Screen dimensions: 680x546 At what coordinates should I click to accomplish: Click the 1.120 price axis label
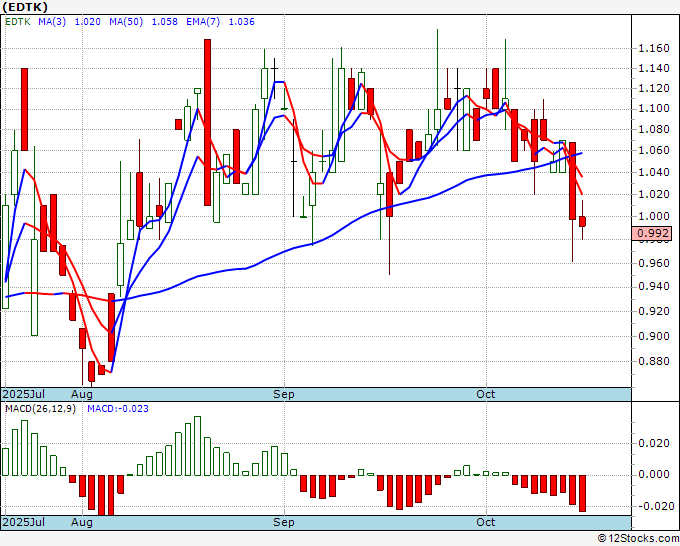point(654,88)
